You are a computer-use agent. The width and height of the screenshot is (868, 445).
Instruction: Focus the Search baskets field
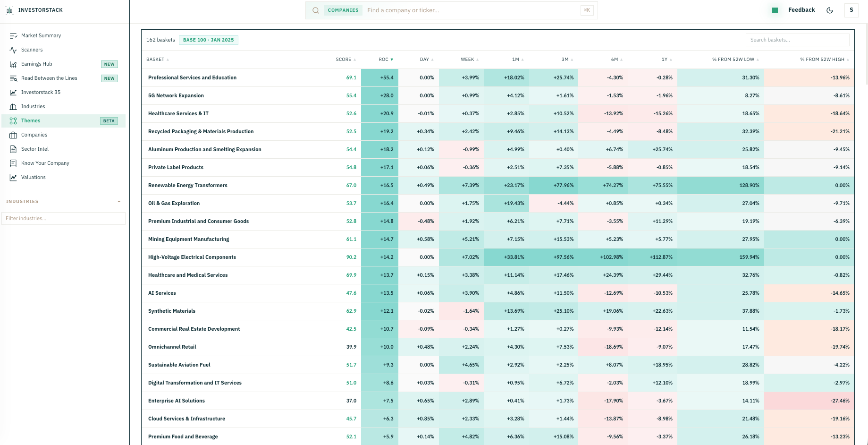pos(797,40)
